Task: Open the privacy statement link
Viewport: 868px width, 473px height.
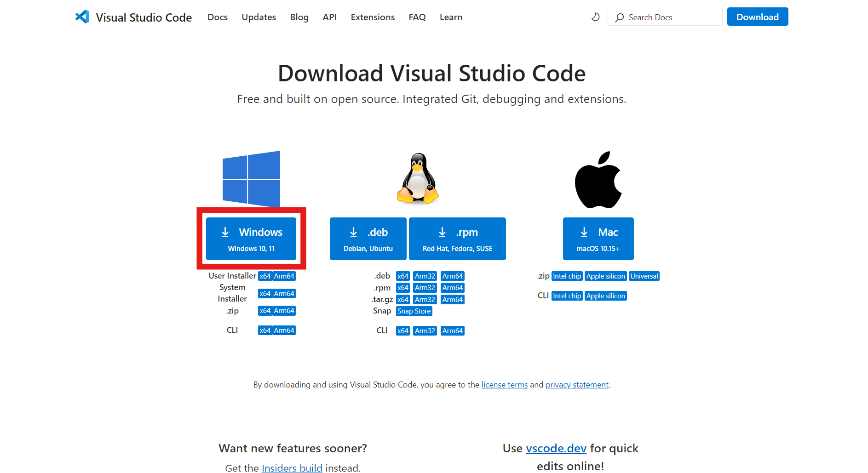Action: click(x=577, y=385)
